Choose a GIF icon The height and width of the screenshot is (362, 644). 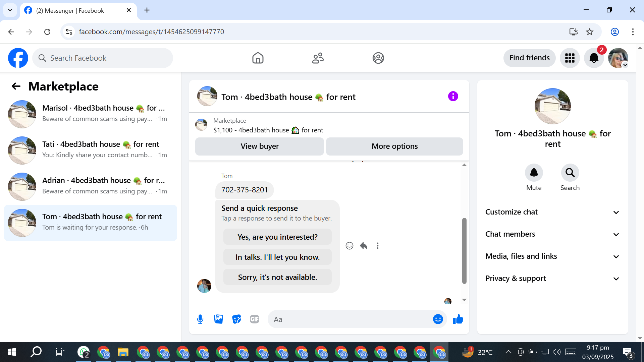coord(255,319)
